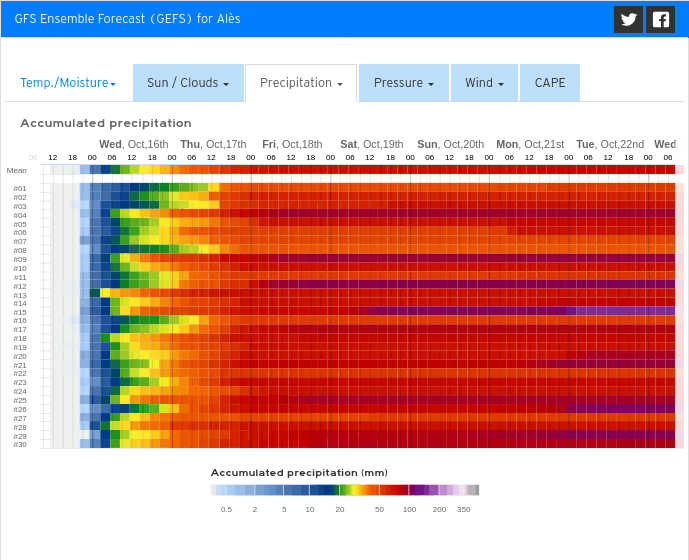Select the Wed, Oct,16th date label
The height and width of the screenshot is (560, 689).
click(134, 144)
